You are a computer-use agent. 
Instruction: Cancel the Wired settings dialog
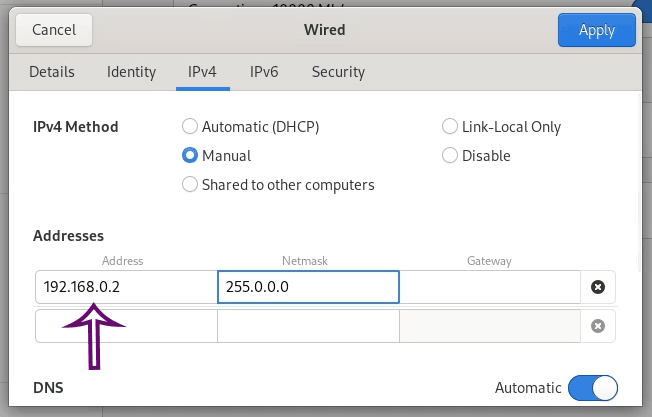coord(54,30)
